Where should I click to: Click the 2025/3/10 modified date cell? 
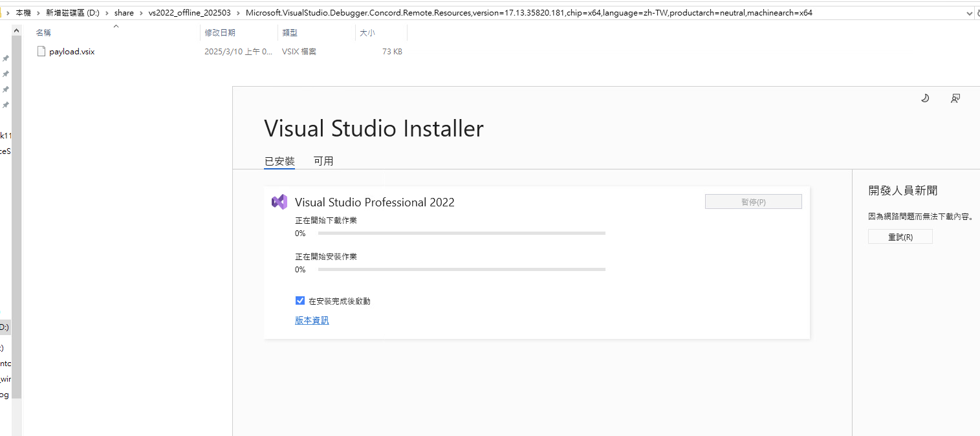click(x=238, y=52)
